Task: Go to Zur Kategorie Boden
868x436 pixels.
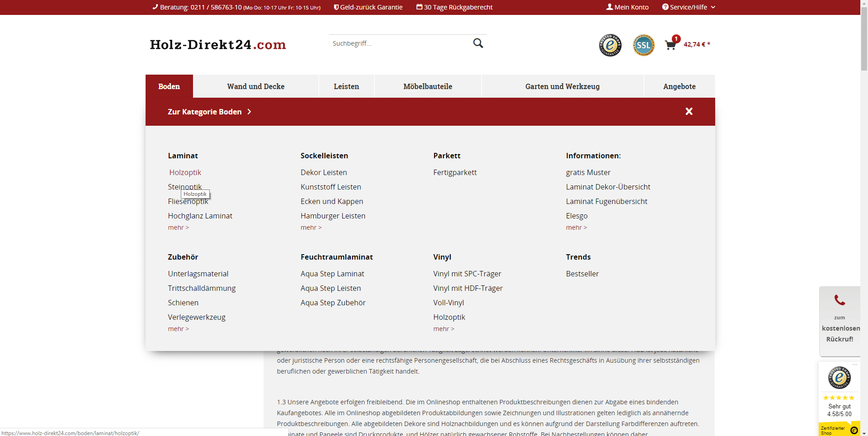Action: coord(209,112)
